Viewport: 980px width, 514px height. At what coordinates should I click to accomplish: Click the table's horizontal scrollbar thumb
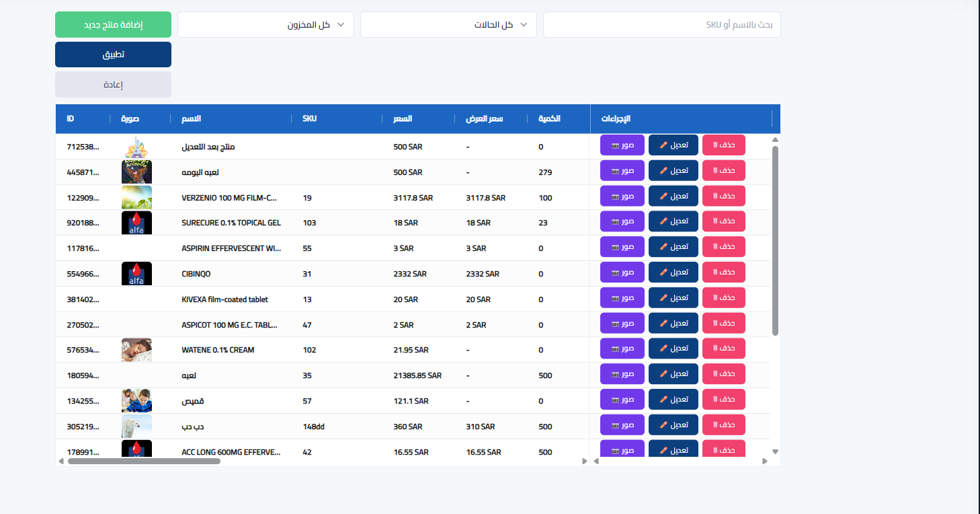144,461
